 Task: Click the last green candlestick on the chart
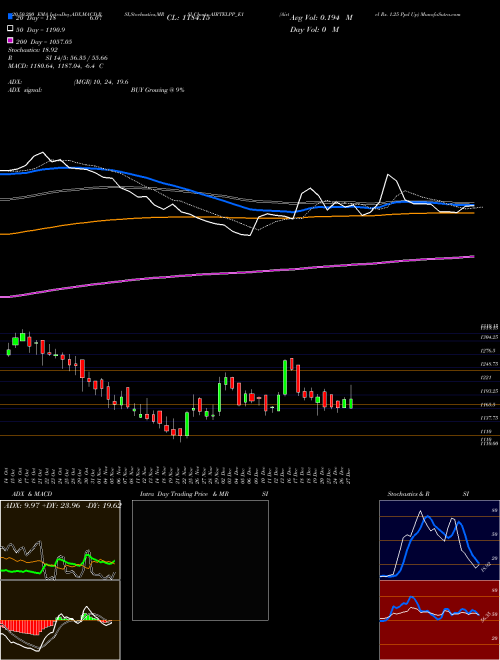click(351, 403)
